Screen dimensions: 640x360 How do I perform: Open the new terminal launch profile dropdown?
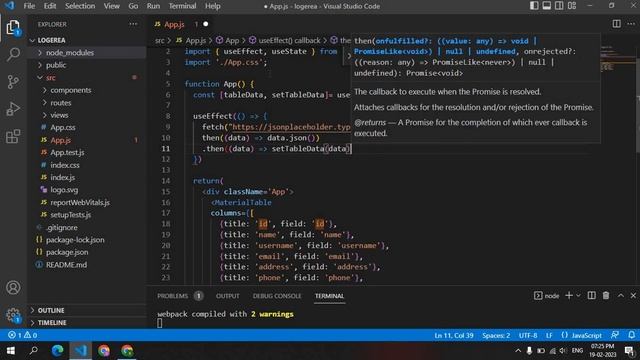(578, 296)
